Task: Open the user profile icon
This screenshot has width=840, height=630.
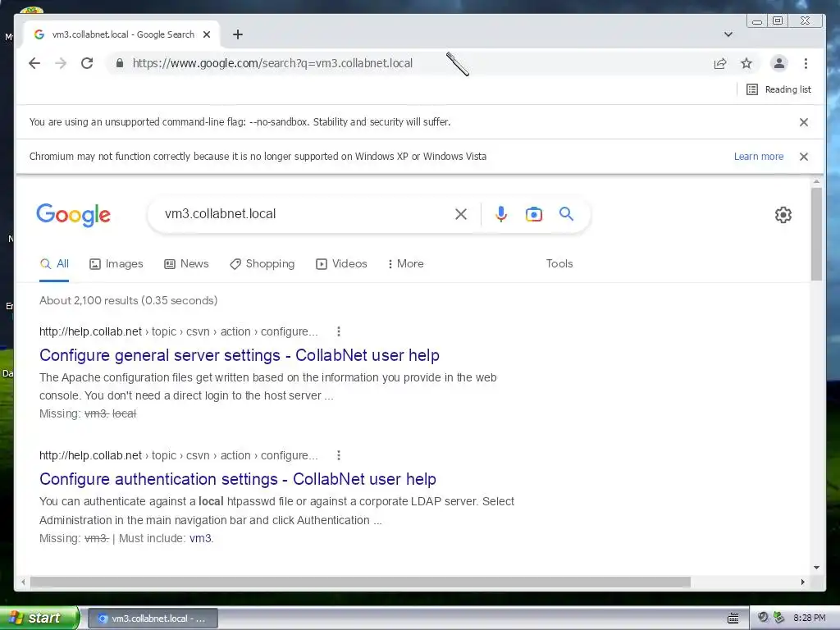Action: coord(779,63)
